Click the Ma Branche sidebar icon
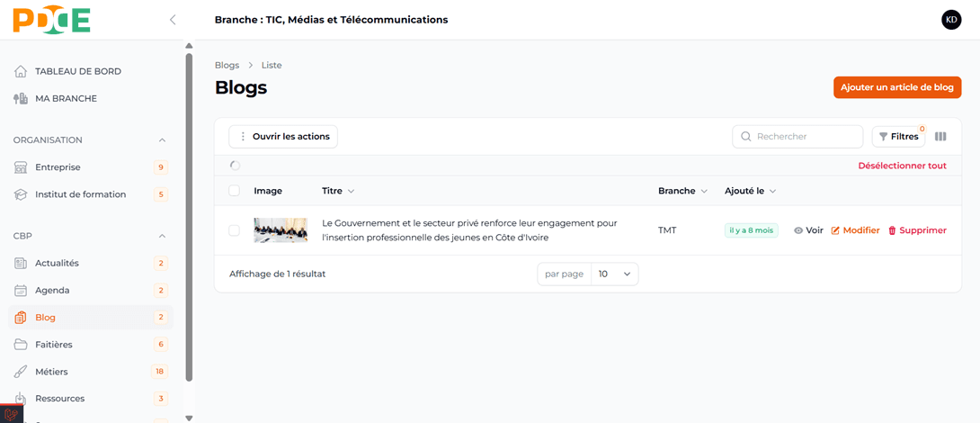Viewport: 980px width, 423px height. click(x=21, y=98)
